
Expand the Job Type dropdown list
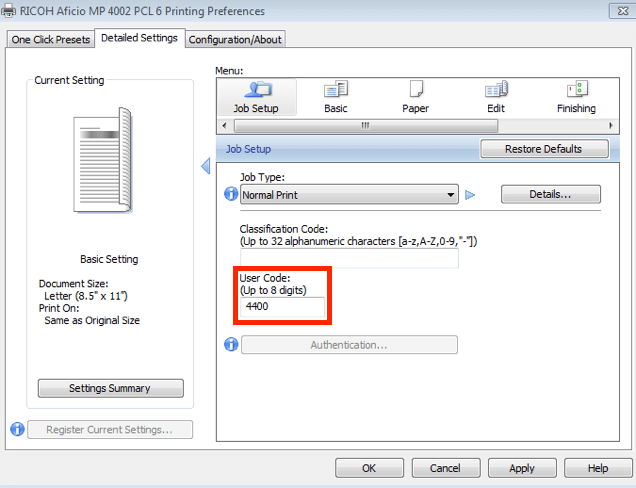tap(451, 195)
